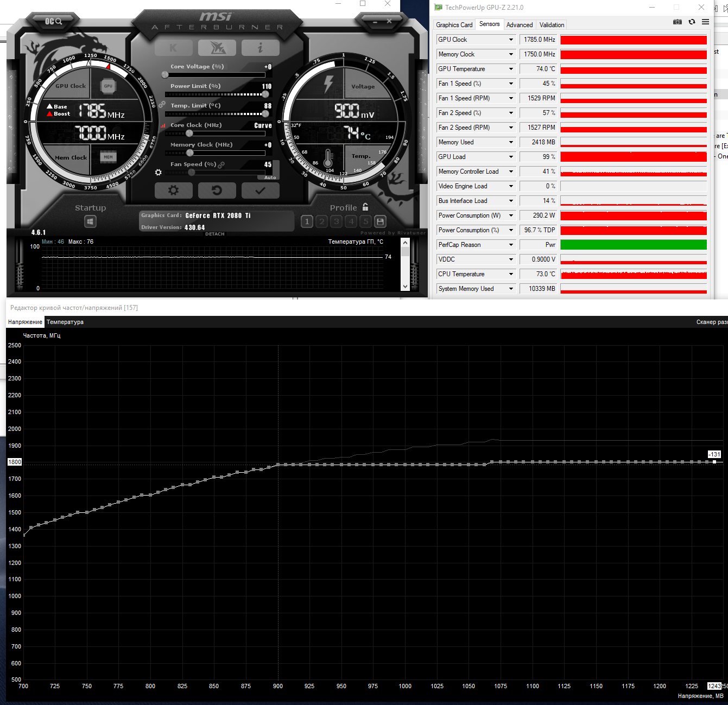728x705 pixels.
Task: Open the GPU Temperature sensor dropdown
Action: (x=511, y=69)
